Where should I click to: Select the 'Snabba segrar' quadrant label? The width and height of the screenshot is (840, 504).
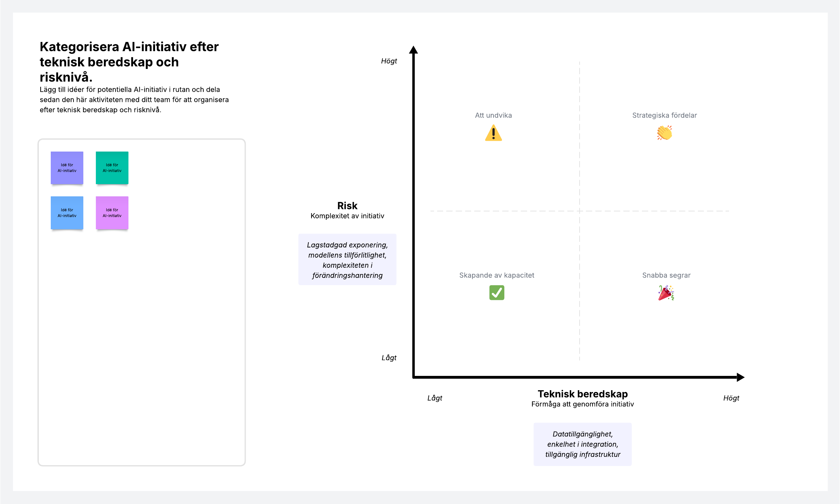tap(666, 275)
